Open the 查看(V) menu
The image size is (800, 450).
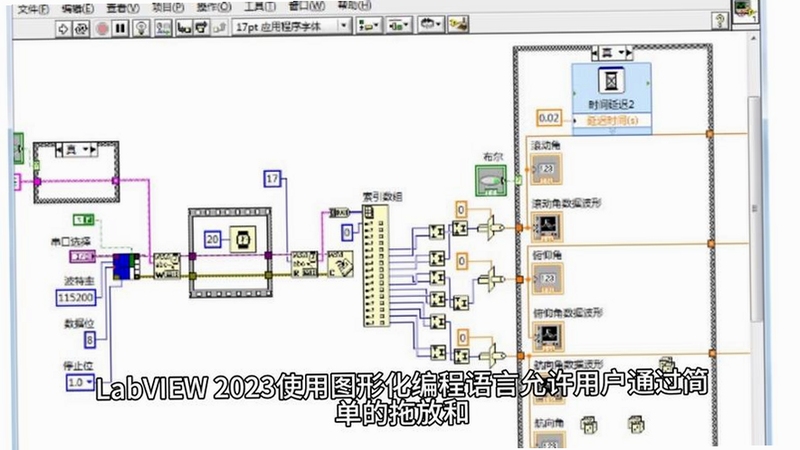tap(122, 8)
